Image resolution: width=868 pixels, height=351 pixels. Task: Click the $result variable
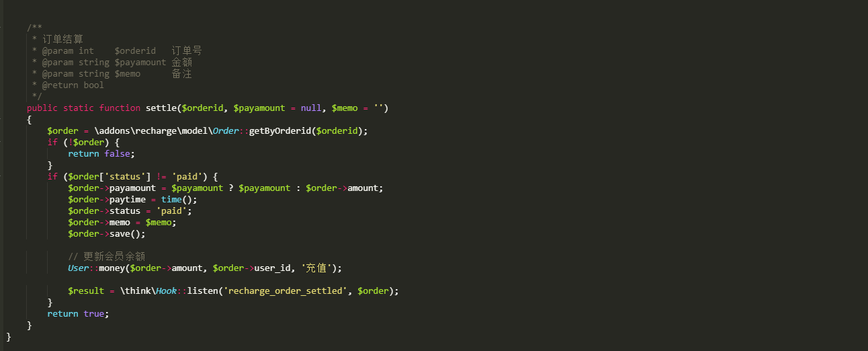coord(86,291)
